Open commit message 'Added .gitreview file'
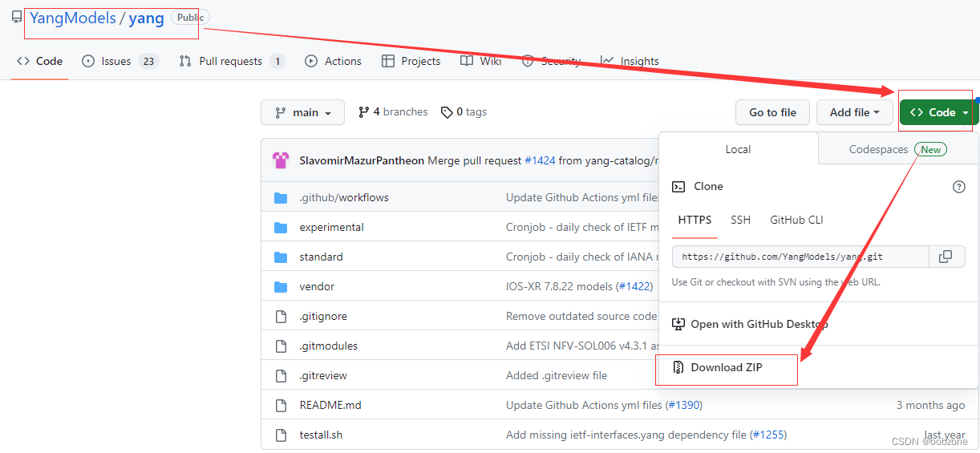Image resolution: width=980 pixels, height=453 pixels. (557, 375)
